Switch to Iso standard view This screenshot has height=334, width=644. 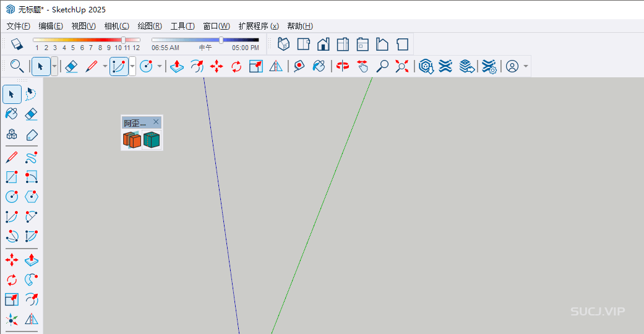tap(284, 45)
